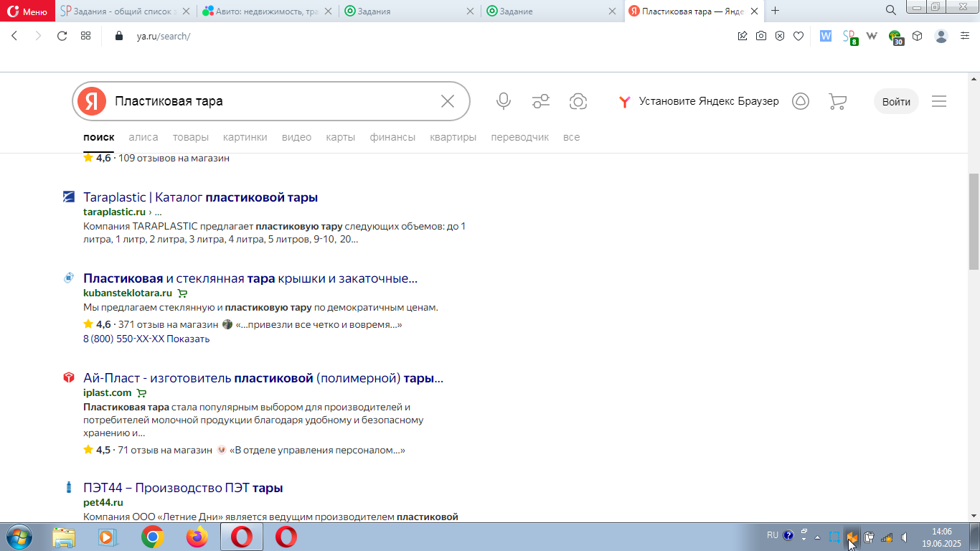Click the kubansteklotara.ru site address

point(128,293)
